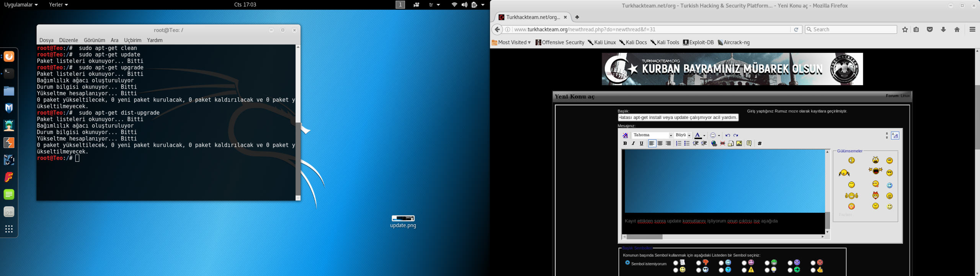The image size is (980, 276).
Task: Select the light bulb symbol radio
Action: tap(767, 270)
